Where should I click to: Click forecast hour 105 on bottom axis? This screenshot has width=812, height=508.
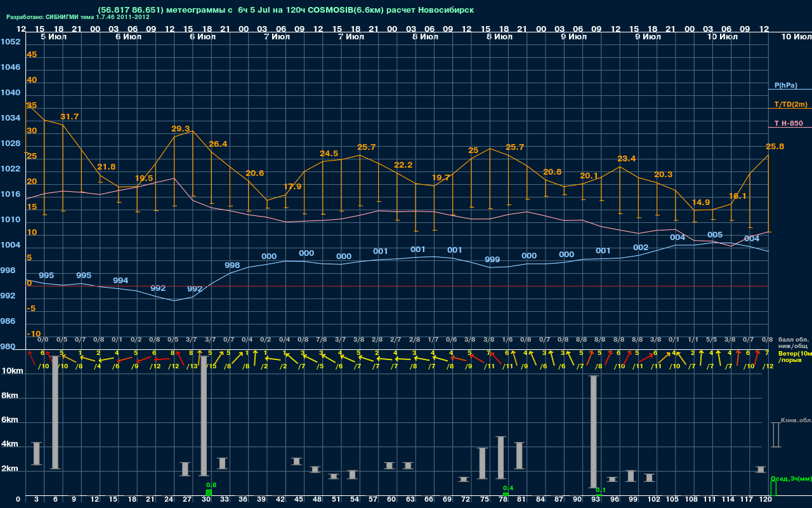coord(672,500)
